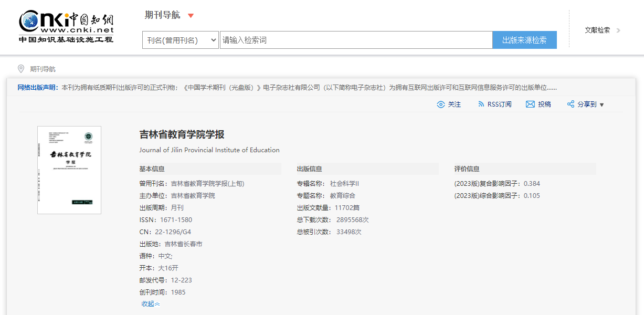Image resolution: width=644 pixels, height=315 pixels.
Task: Click the search keyword input box
Action: (356, 40)
